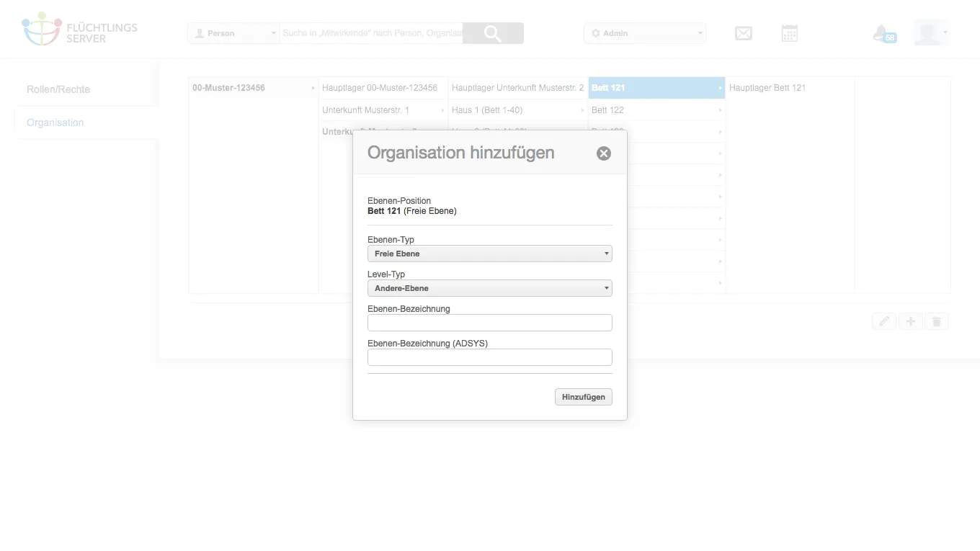The image size is (980, 551).
Task: Focus the Ebenen-Bezeichnung (ADSYS) input field
Action: click(x=490, y=357)
